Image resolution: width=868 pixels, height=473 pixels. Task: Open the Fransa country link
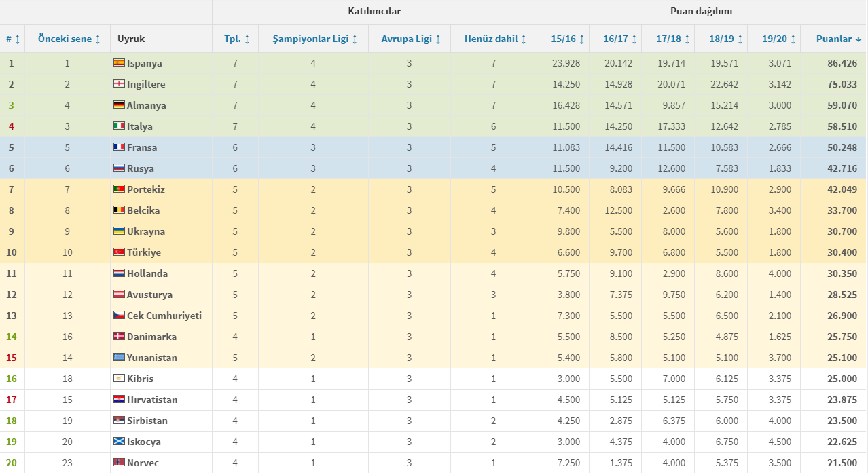point(142,147)
